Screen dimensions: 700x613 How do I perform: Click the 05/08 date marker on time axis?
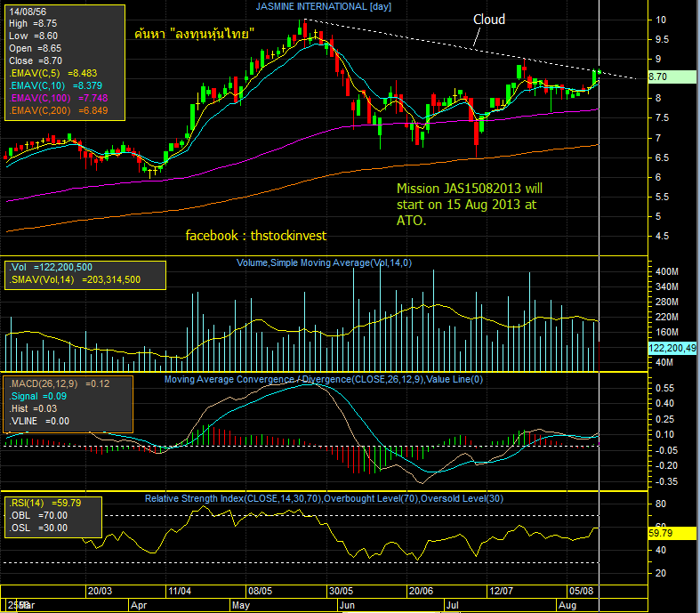point(581,591)
